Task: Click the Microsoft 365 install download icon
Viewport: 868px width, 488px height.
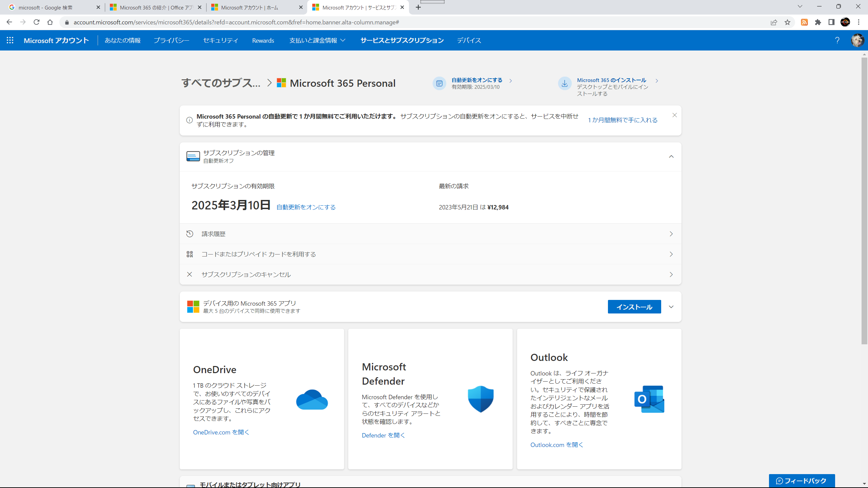Action: [x=565, y=83]
